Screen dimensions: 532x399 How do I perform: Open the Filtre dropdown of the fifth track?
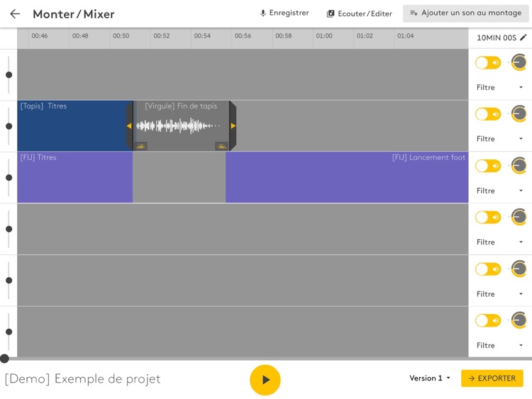click(x=500, y=294)
